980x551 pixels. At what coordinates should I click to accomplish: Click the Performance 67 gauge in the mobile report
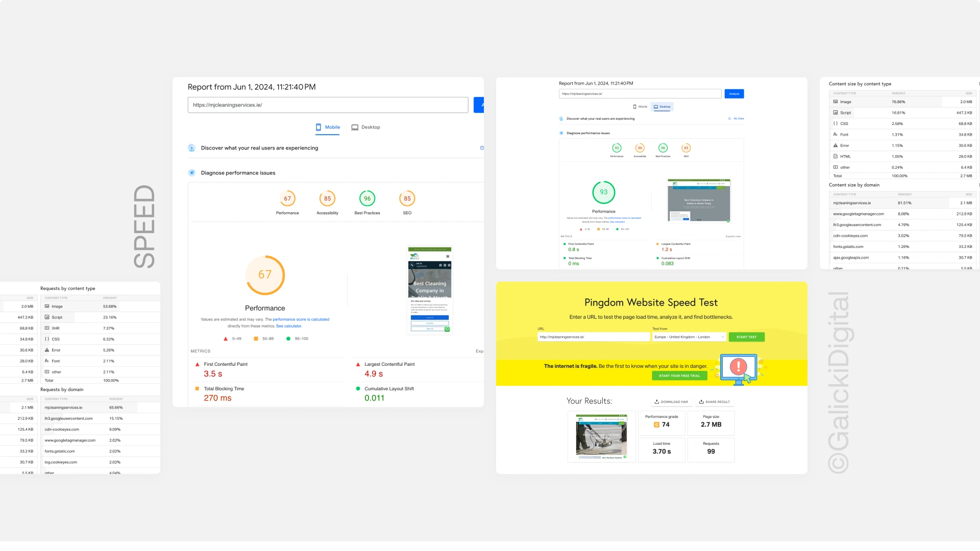287,198
